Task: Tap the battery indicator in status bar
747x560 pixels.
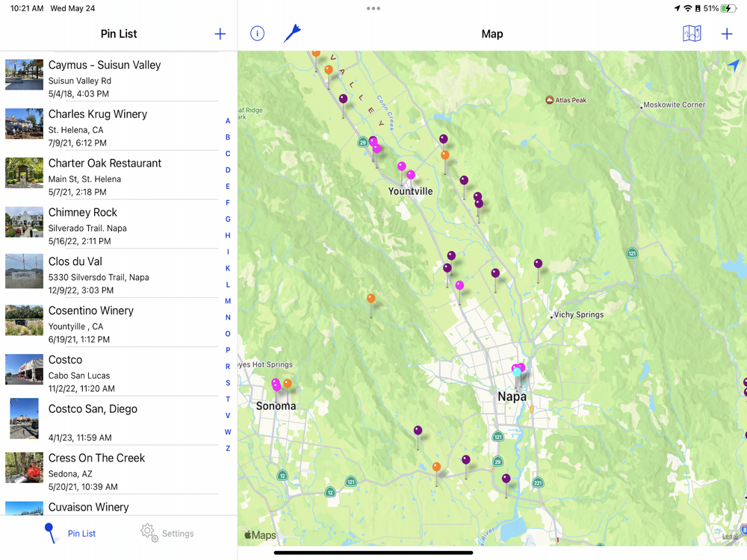Action: (x=728, y=8)
